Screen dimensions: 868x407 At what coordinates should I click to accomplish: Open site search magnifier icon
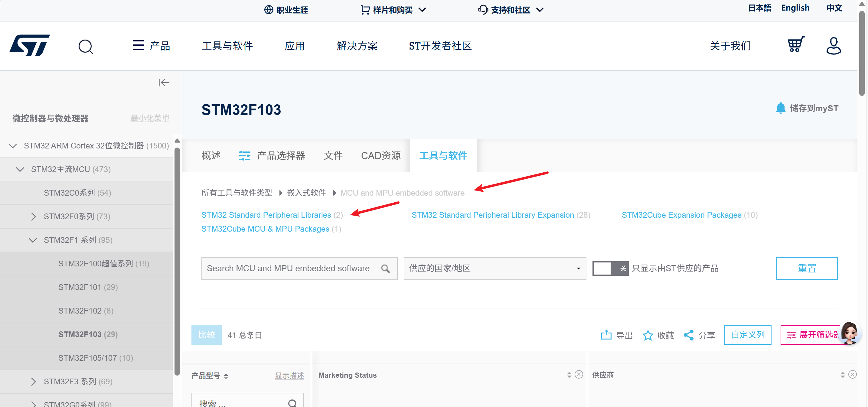tap(86, 46)
